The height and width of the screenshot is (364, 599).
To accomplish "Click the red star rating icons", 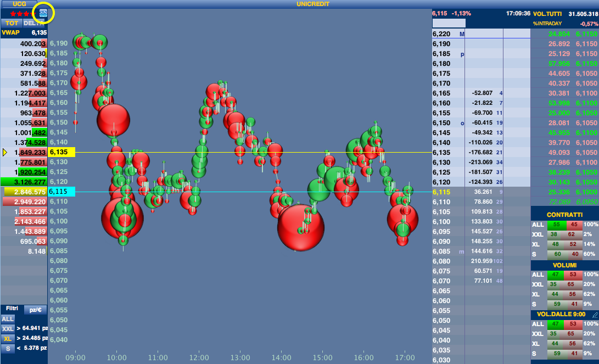I will pos(23,14).
